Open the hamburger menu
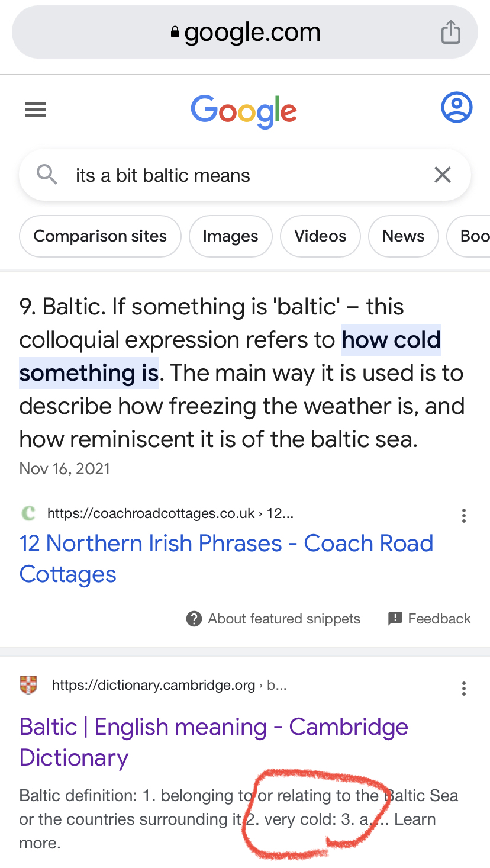This screenshot has height=868, width=490. [36, 110]
